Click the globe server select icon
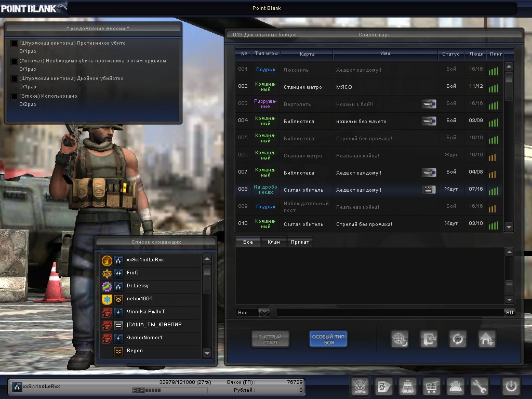 click(x=400, y=339)
